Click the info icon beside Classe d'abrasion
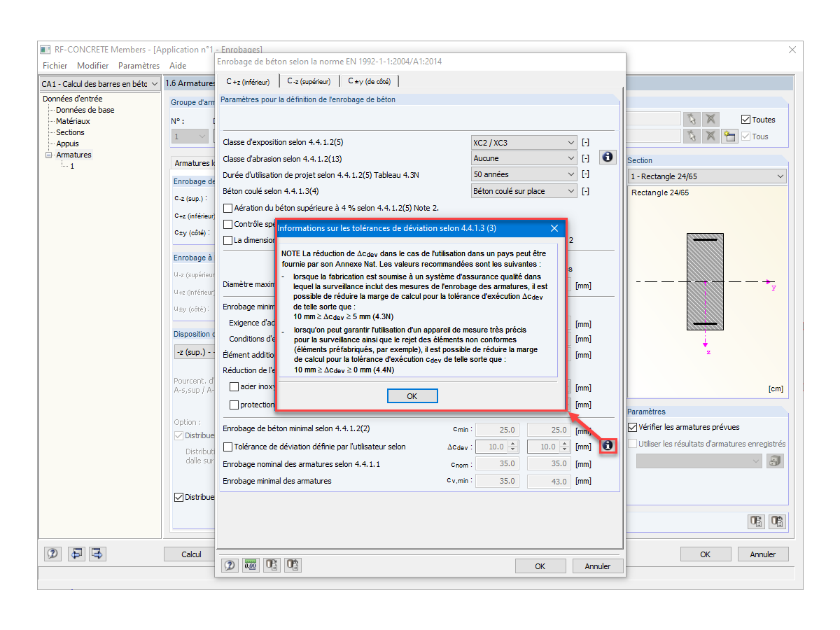This screenshot has height=630, width=840. (x=608, y=157)
